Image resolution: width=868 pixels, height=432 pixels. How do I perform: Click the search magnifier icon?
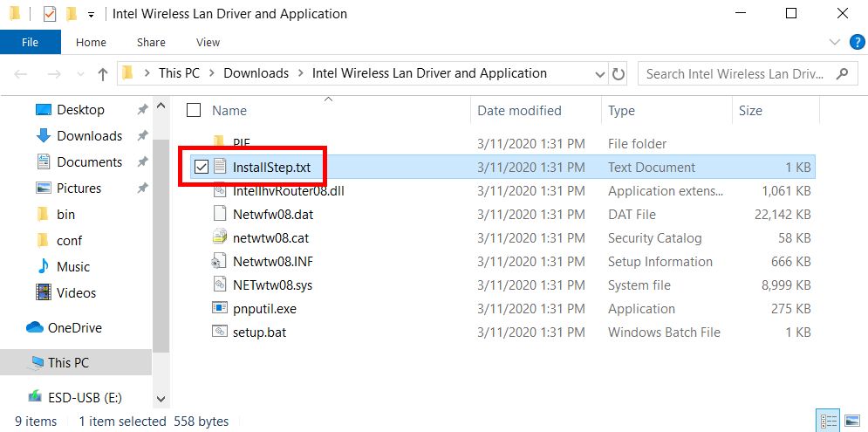point(843,73)
